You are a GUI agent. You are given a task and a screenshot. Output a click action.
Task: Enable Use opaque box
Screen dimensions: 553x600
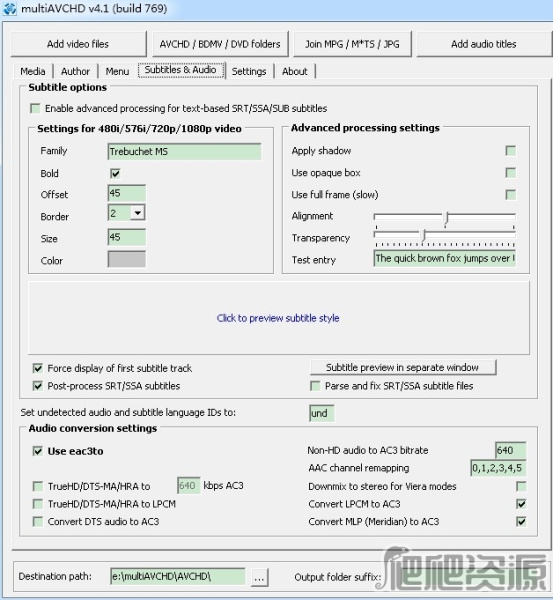(511, 173)
